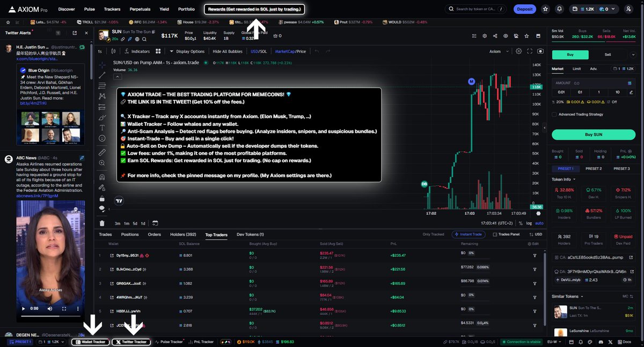
Task: Share token using share icon
Action: coord(495,36)
